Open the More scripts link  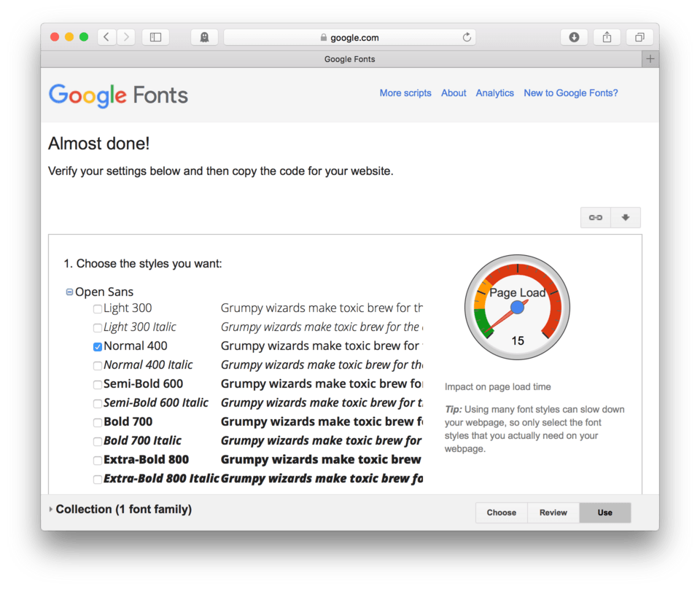[405, 93]
